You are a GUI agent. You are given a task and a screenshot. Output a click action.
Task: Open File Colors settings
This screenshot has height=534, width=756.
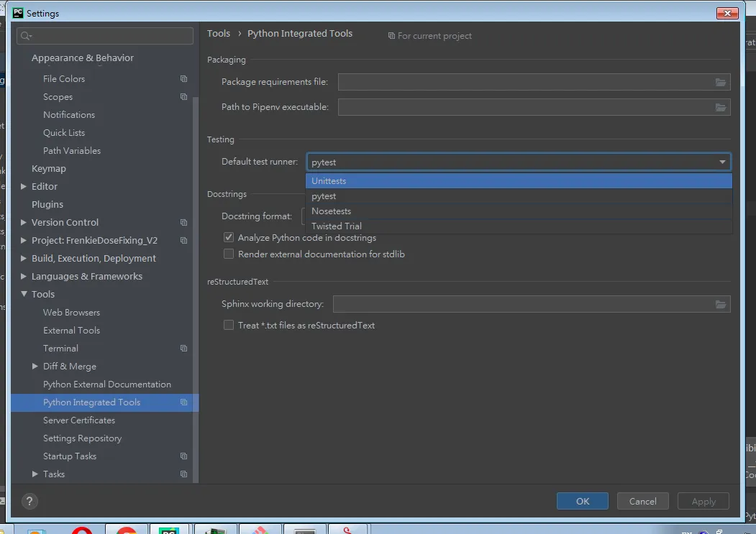(x=63, y=78)
